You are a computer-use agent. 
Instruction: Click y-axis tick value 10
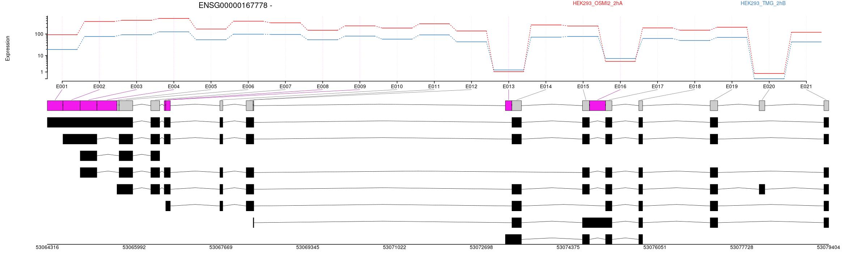pos(41,56)
